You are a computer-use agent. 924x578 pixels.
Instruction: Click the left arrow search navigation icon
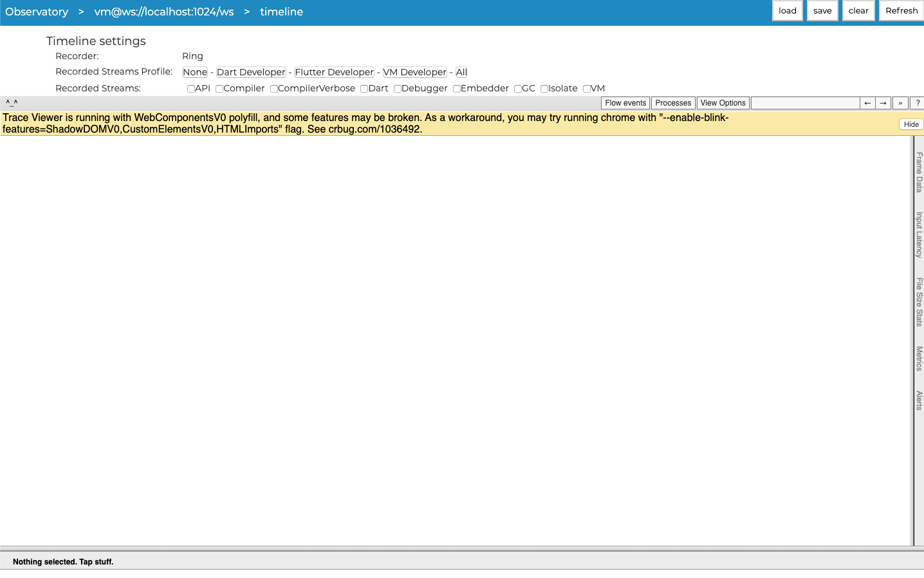(867, 102)
